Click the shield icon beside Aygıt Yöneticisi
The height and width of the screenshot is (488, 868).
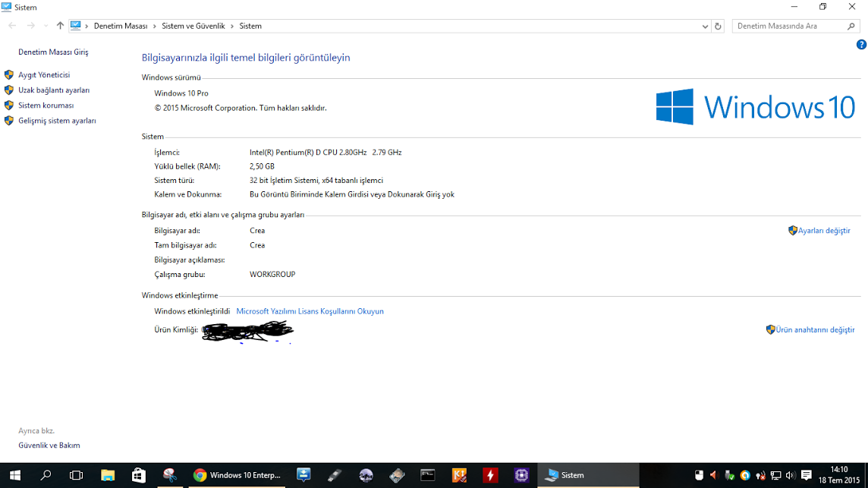[9, 75]
